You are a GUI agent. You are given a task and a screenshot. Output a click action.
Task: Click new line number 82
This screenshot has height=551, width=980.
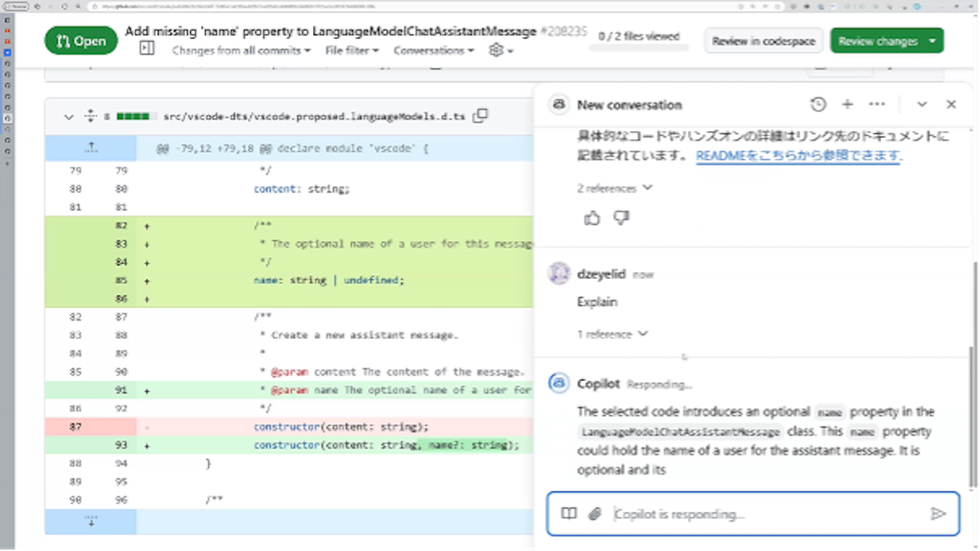[121, 224]
